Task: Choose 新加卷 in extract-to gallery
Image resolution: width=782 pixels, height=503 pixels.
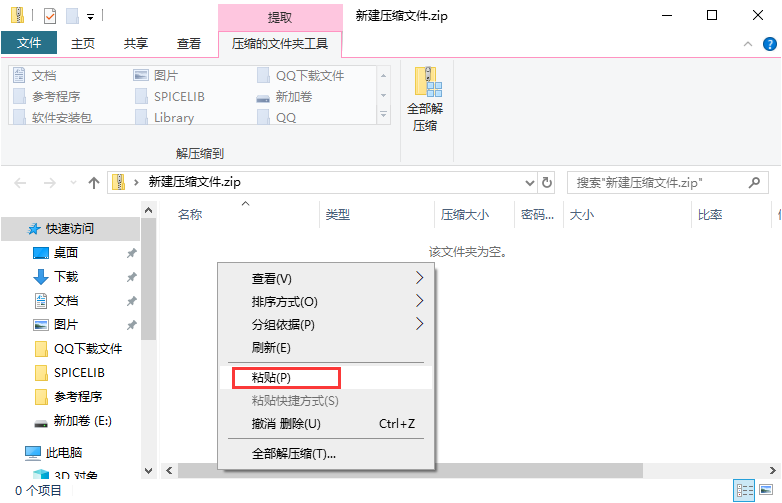Action: click(285, 96)
